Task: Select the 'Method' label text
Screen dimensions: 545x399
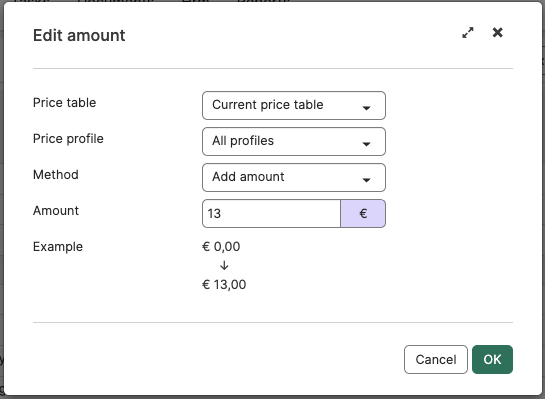Action: [56, 174]
